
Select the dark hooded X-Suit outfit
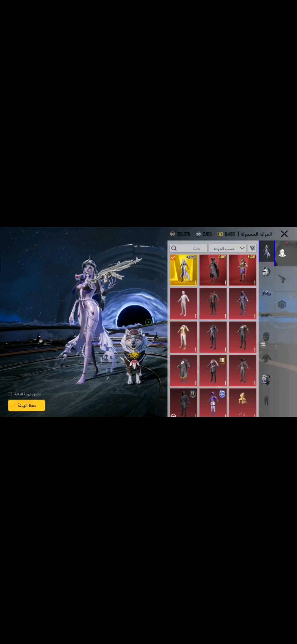(213, 270)
